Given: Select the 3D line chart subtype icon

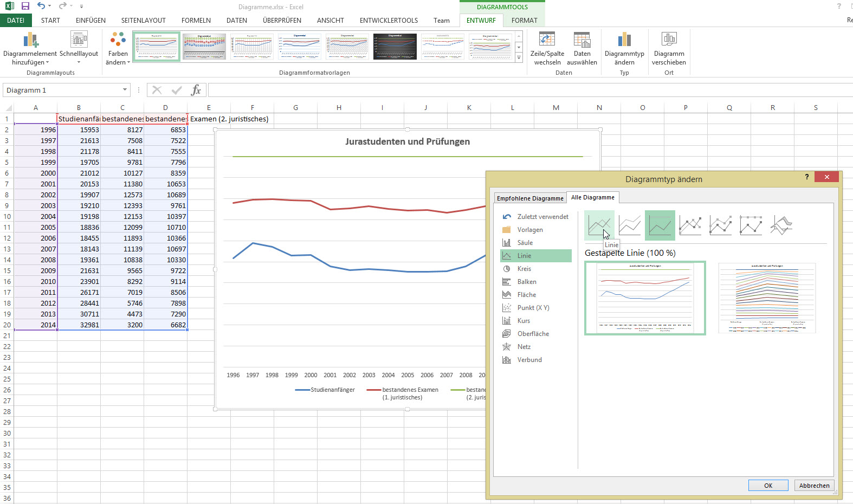Looking at the screenshot, I should (x=781, y=225).
